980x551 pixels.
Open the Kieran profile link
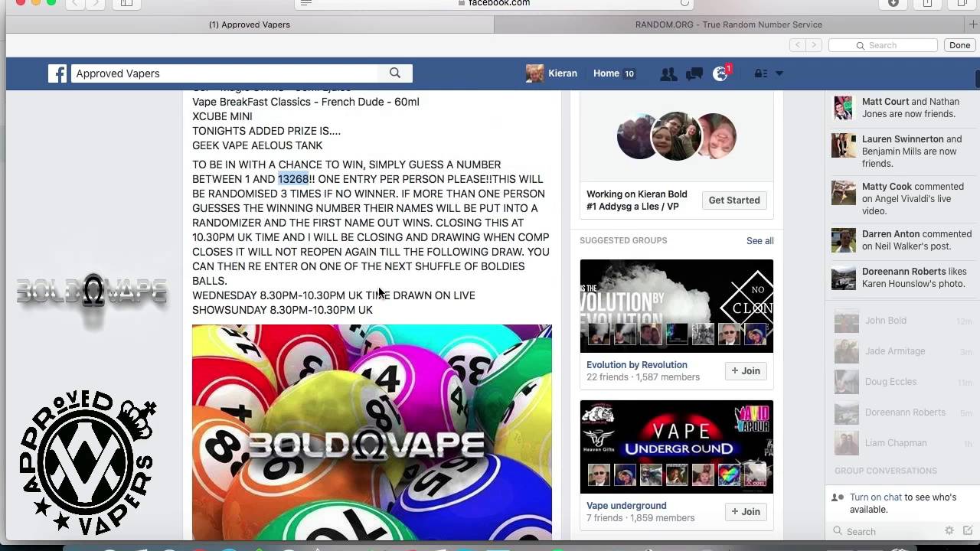pyautogui.click(x=563, y=73)
